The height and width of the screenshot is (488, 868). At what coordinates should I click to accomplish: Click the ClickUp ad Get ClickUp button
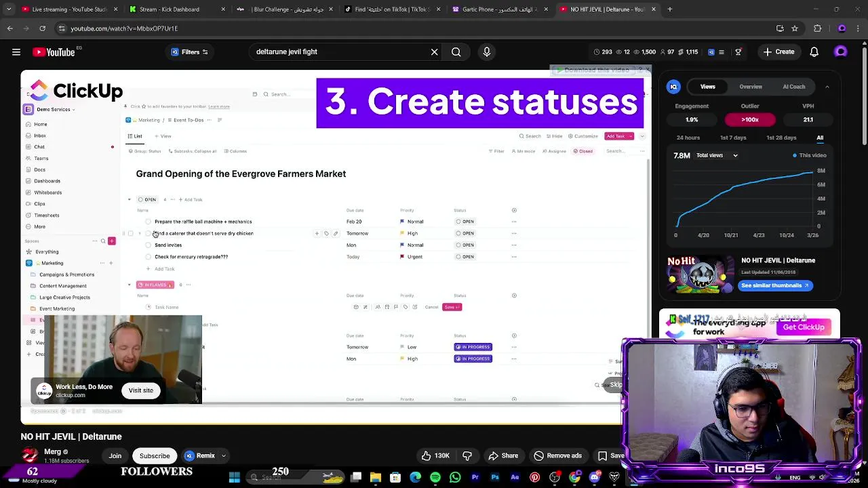coord(804,327)
